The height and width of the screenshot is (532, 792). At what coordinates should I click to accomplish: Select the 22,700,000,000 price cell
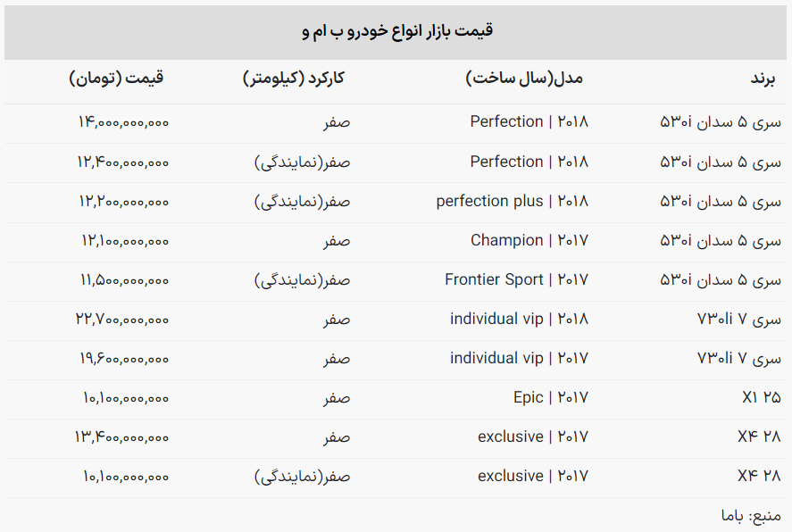123,319
